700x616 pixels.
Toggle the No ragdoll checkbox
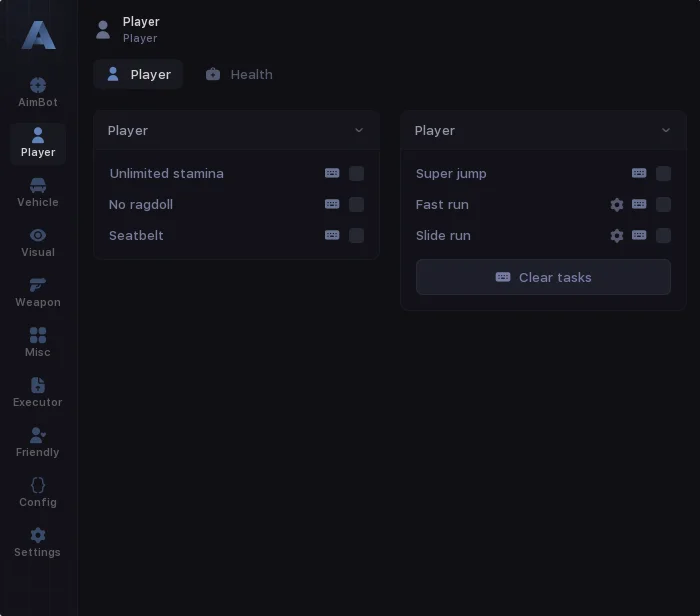(356, 204)
